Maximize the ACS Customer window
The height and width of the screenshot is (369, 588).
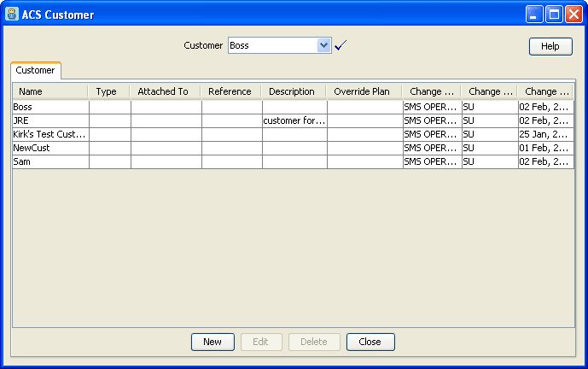[x=554, y=15]
